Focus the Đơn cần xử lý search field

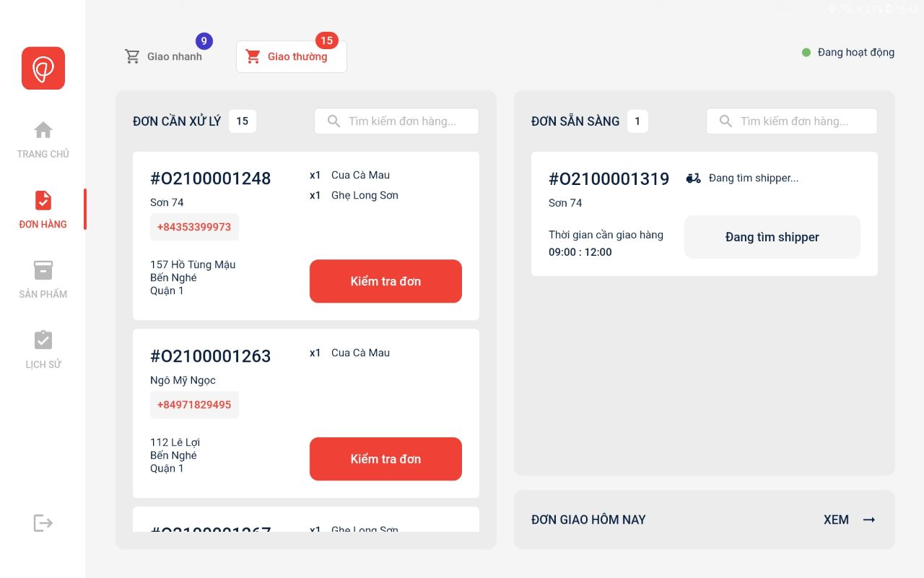[x=404, y=121]
